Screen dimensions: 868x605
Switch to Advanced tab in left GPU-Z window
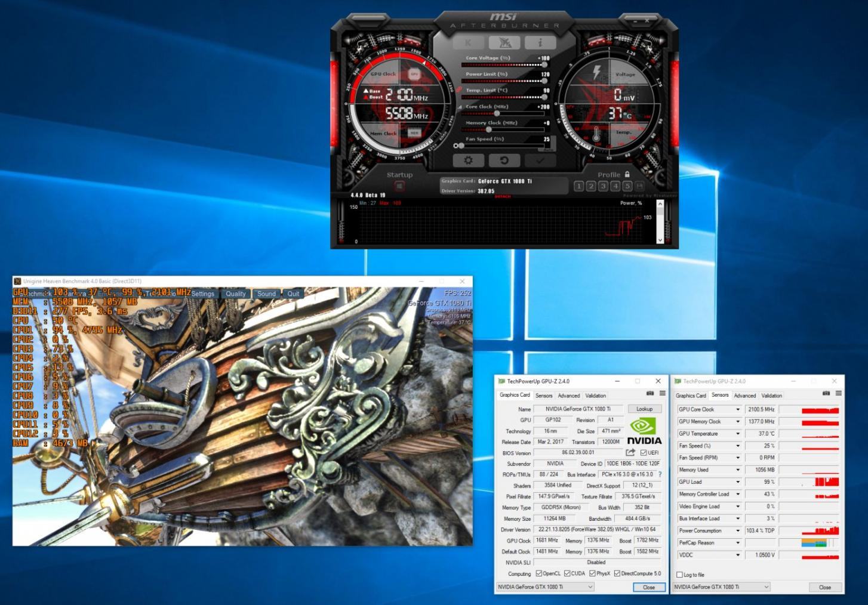(569, 395)
